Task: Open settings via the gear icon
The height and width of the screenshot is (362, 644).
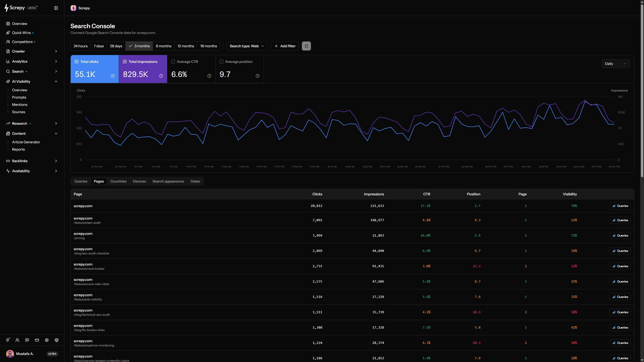Action: point(47,340)
